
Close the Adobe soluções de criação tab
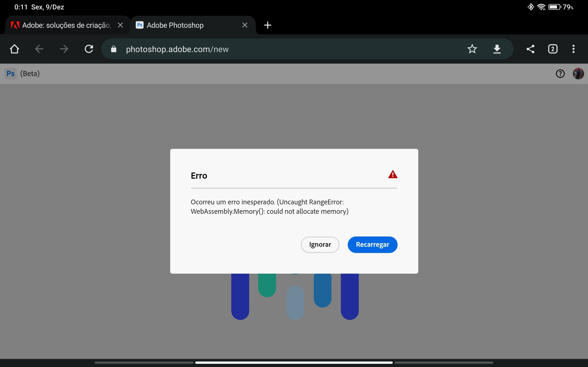(120, 25)
